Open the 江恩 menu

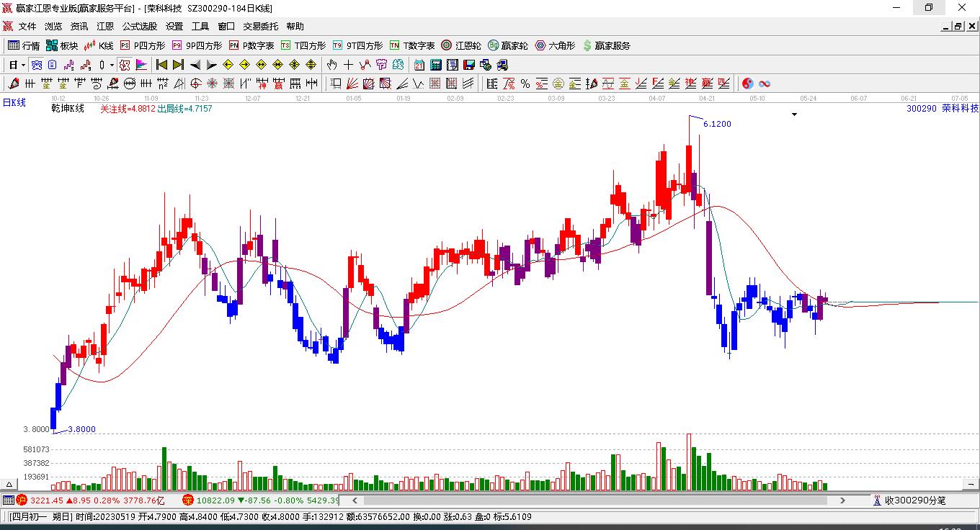click(105, 27)
